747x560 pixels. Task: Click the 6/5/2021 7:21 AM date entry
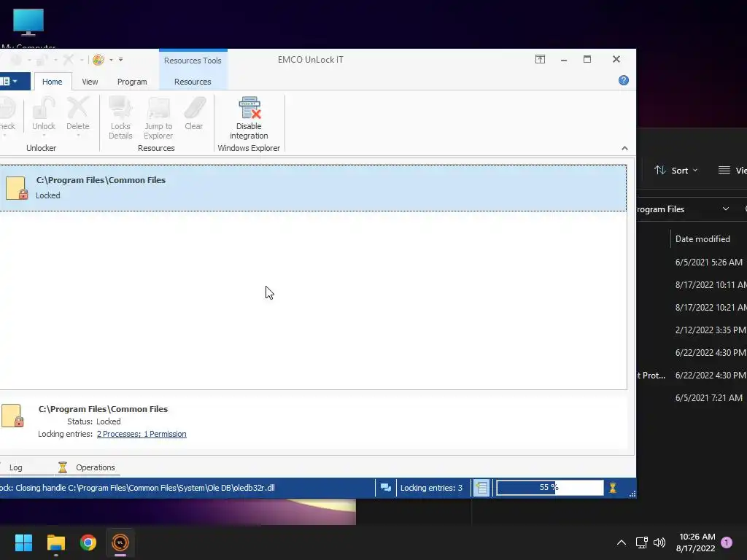[x=708, y=397]
